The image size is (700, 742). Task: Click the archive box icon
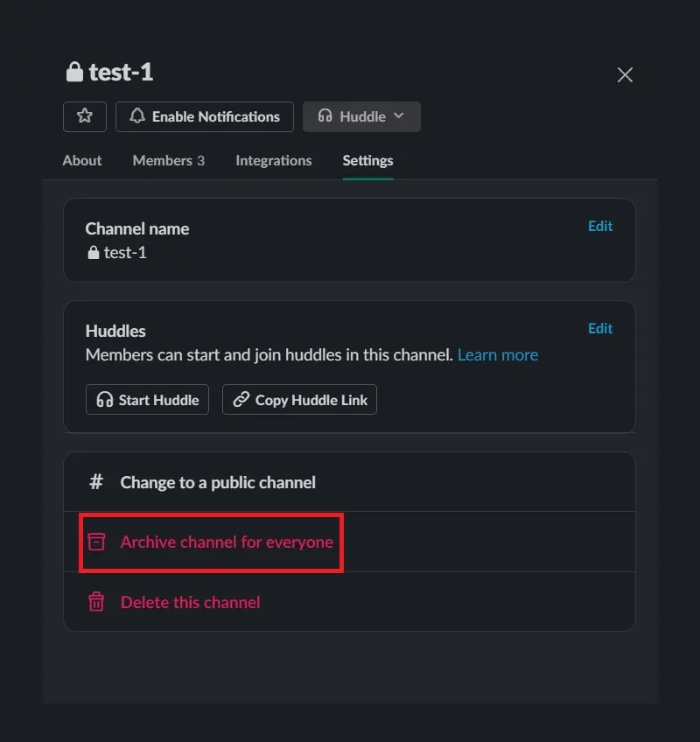tap(96, 542)
